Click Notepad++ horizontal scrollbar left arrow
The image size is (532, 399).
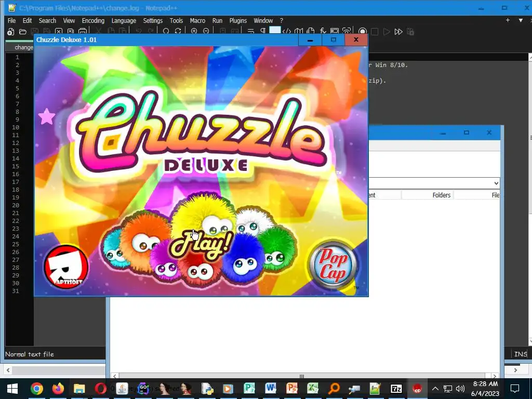coord(8,370)
